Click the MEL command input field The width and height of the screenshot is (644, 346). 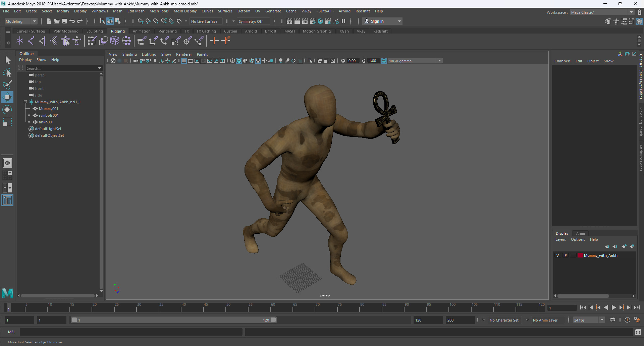point(131,332)
